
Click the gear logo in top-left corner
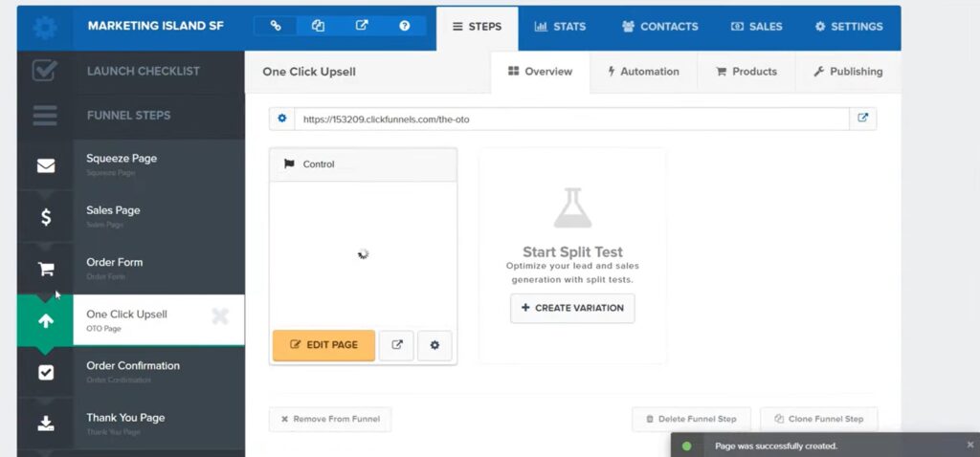pos(45,28)
